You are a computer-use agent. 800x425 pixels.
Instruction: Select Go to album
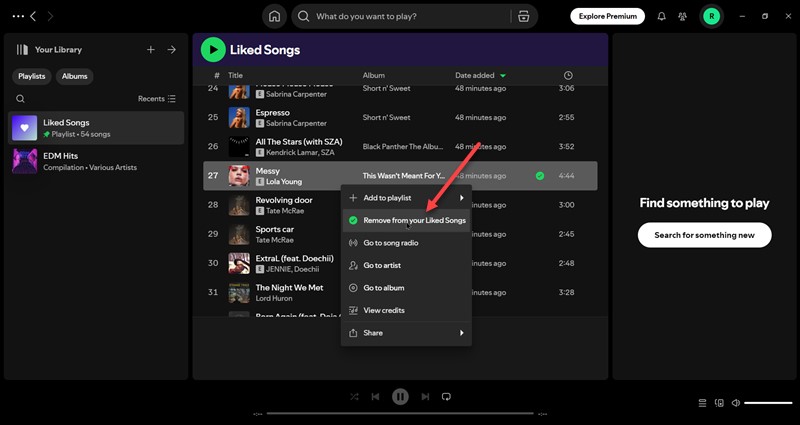406,288
